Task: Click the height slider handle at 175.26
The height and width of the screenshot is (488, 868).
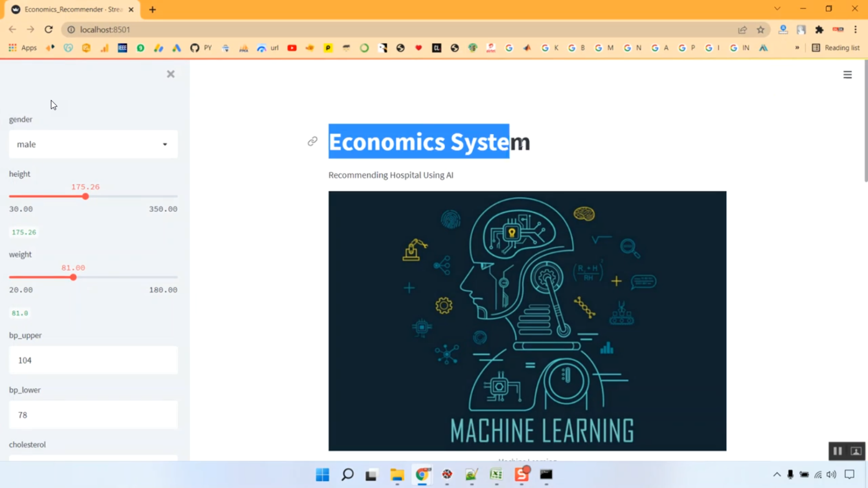Action: coord(85,197)
